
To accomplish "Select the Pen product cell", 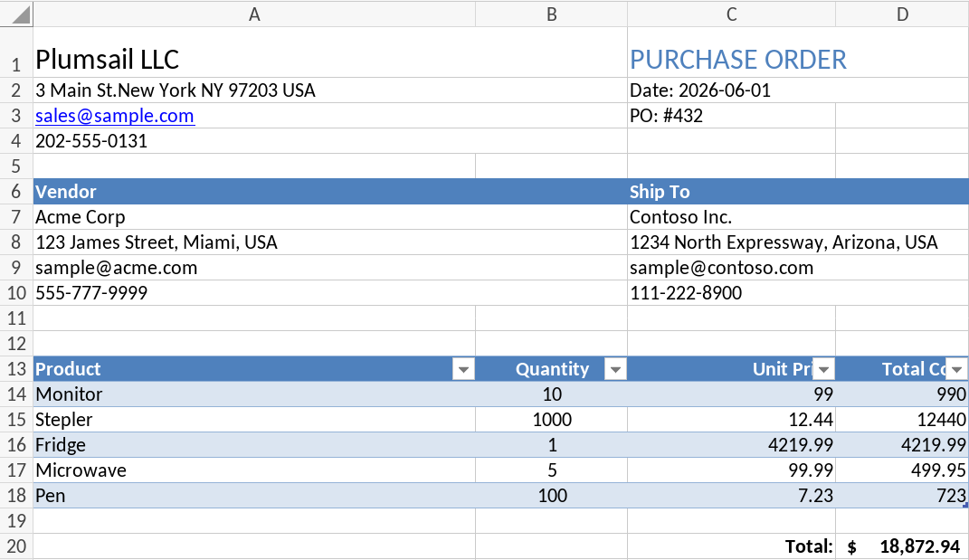I will click(x=254, y=496).
